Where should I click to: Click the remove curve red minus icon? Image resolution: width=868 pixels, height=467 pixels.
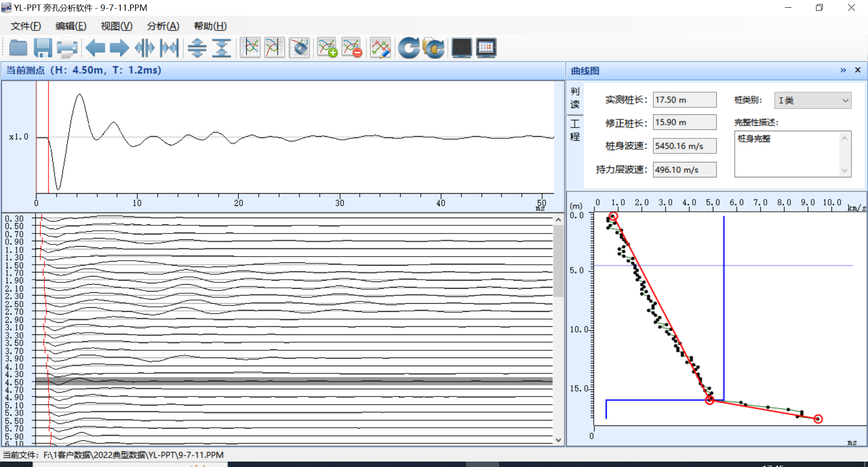point(352,48)
